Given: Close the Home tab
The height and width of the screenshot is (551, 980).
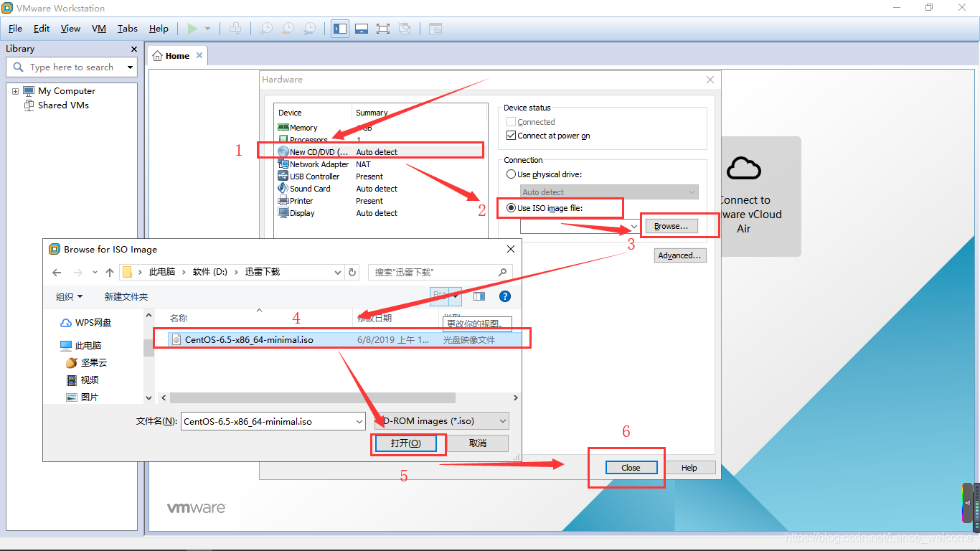Looking at the screenshot, I should pyautogui.click(x=199, y=55).
